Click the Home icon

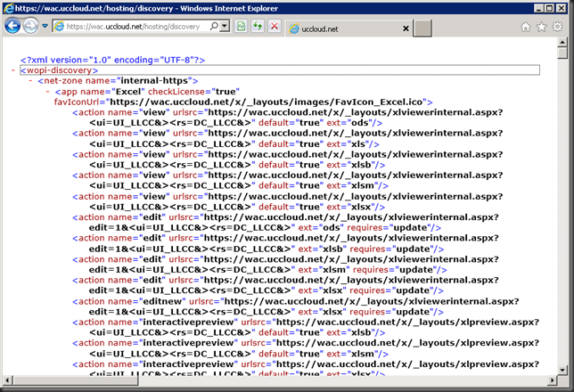coord(526,27)
